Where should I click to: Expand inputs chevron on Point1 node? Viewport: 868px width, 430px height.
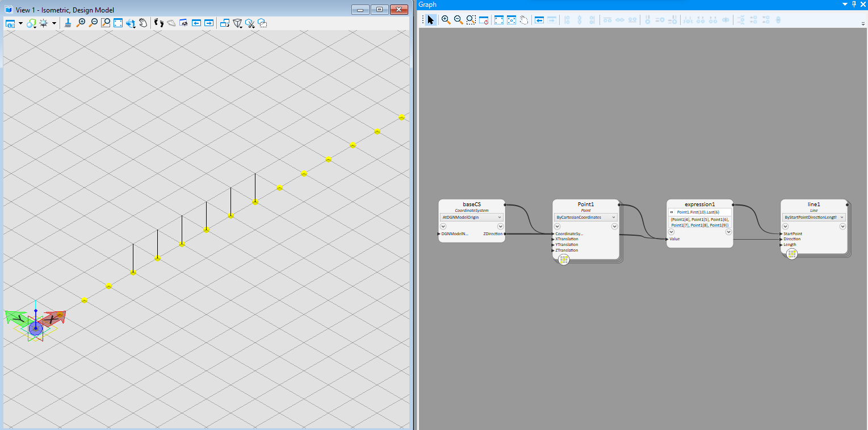click(557, 227)
